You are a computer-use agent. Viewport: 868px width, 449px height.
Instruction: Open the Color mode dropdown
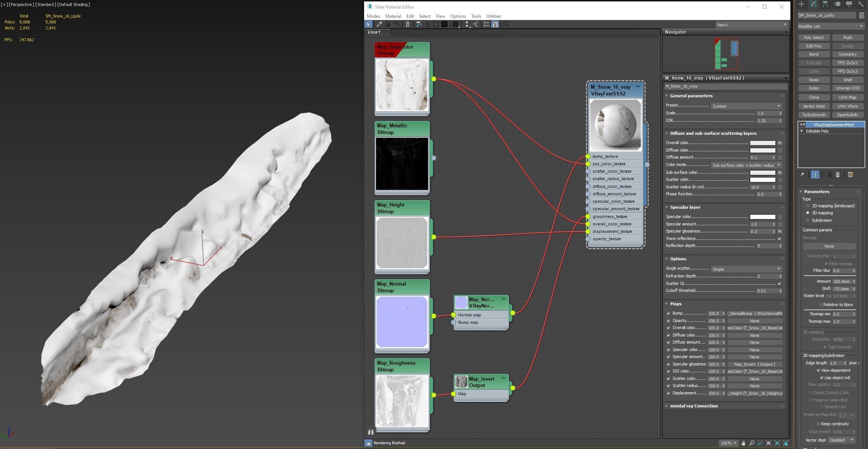746,165
